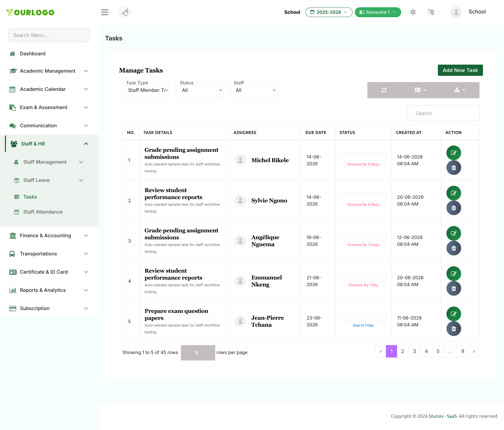Click Sylvie Ngono's avatar
The width and height of the screenshot is (504, 430).
pyautogui.click(x=240, y=200)
